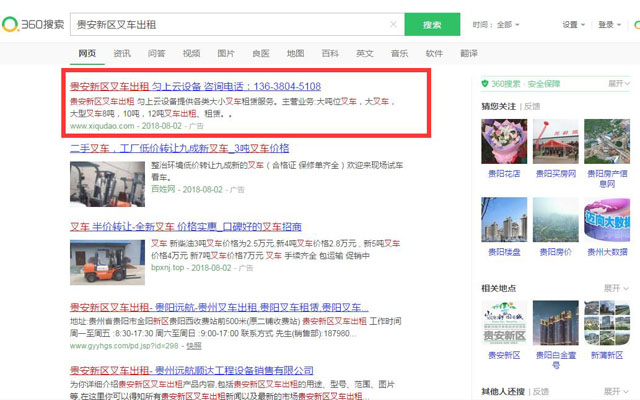This screenshot has height=400, width=640.
Task: Click forklift thumbnail of 二手叉车 result
Action: (107, 184)
